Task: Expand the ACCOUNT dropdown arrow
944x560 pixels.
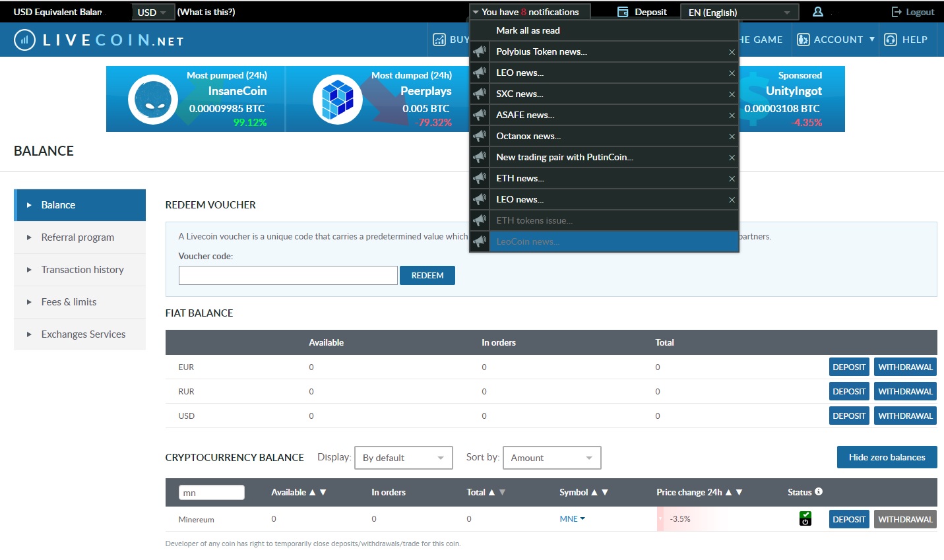Action: pyautogui.click(x=872, y=39)
